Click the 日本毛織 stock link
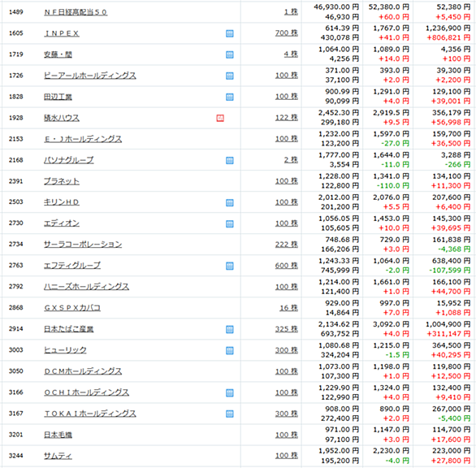The height and width of the screenshot is (468, 476). [x=58, y=435]
